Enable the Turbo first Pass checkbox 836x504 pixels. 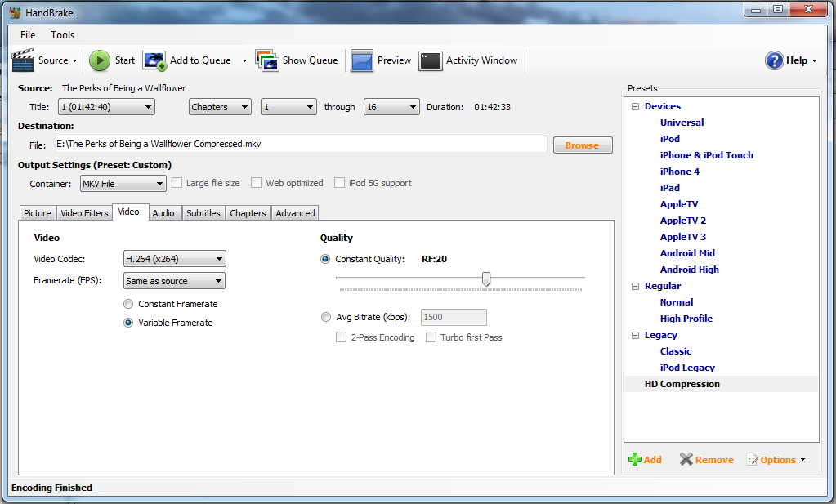point(431,337)
